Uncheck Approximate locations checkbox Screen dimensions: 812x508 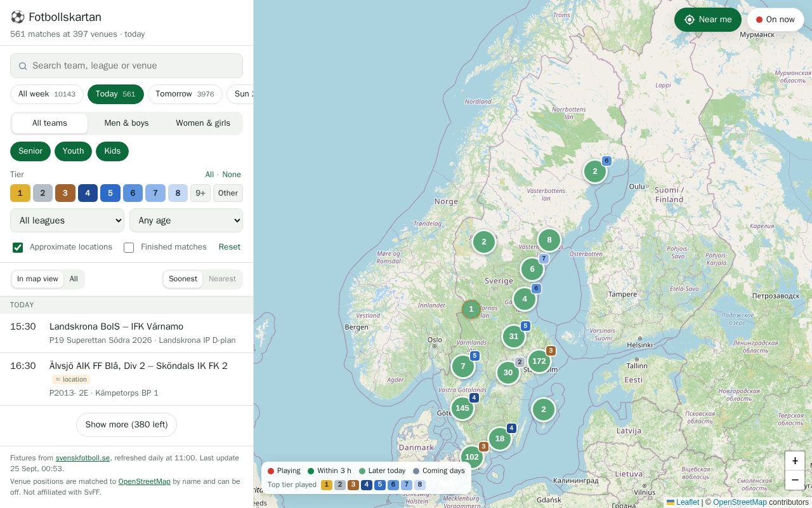pyautogui.click(x=18, y=248)
